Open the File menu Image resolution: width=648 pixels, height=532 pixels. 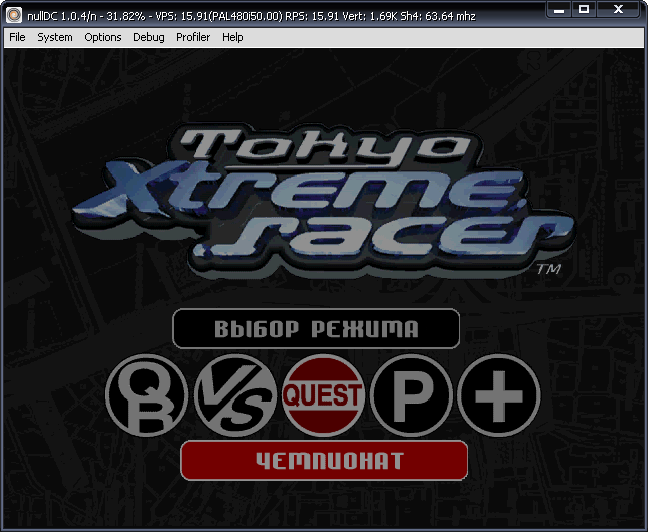click(17, 37)
